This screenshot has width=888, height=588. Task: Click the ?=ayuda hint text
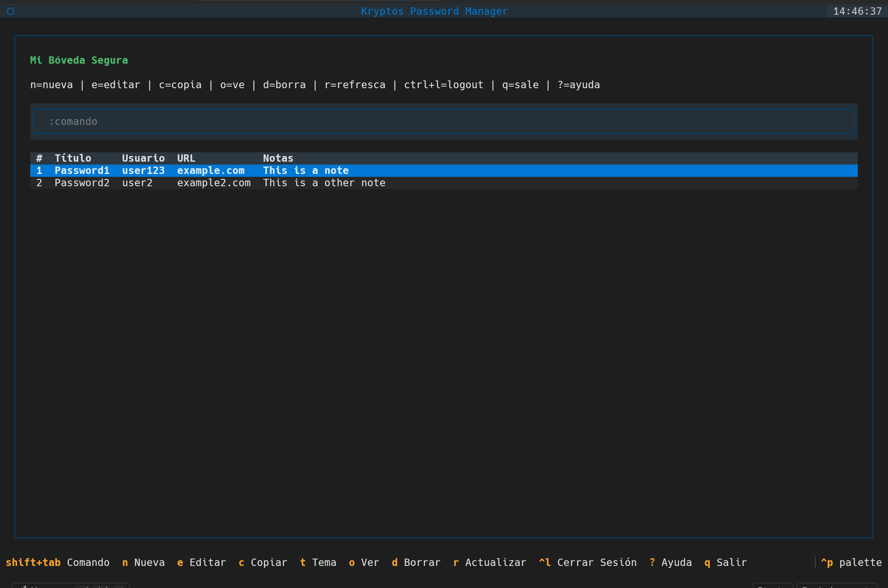coord(579,85)
